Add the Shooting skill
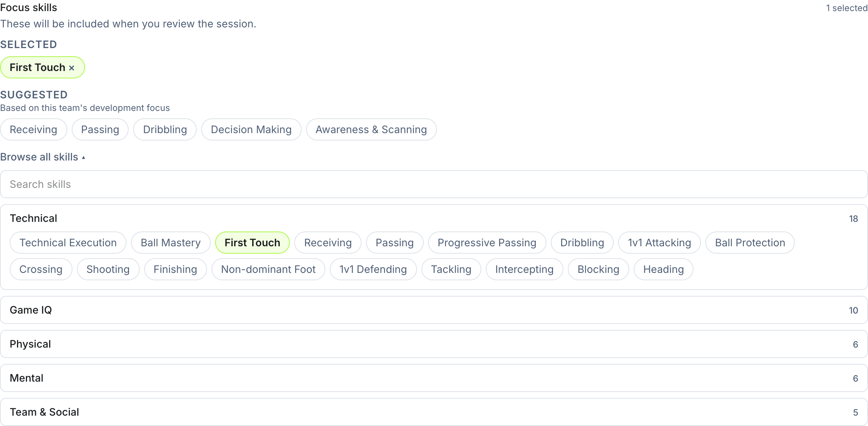868x426 pixels. coord(108,269)
